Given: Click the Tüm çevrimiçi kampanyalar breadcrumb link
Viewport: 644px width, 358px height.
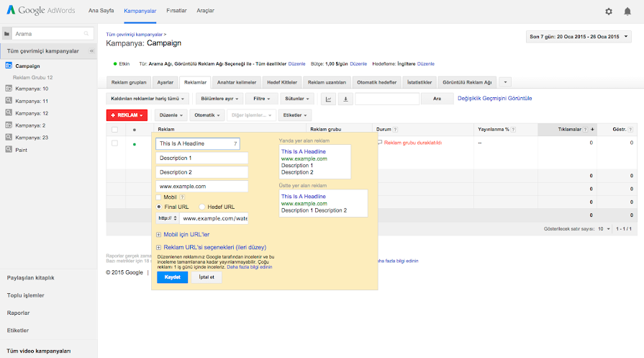Looking at the screenshot, I should tap(135, 35).
